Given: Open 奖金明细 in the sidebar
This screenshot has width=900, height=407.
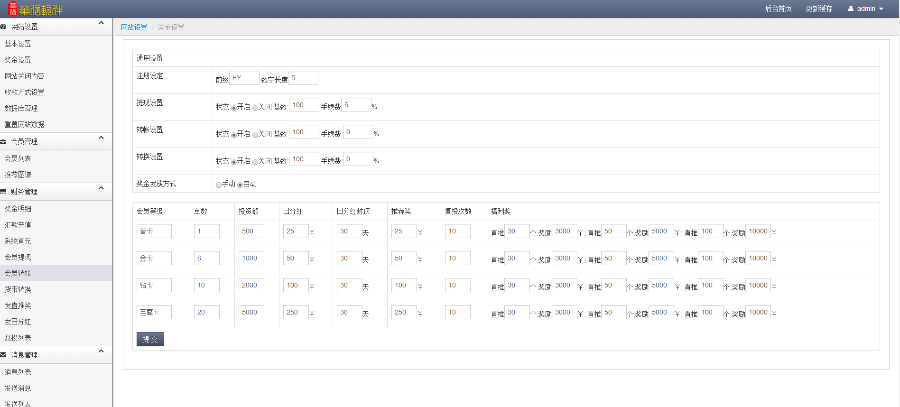Looking at the screenshot, I should pyautogui.click(x=17, y=208).
